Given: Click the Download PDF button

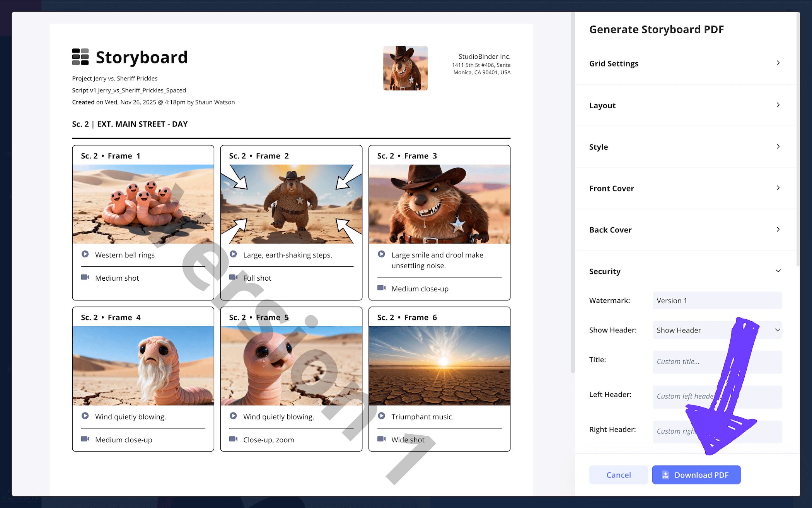Looking at the screenshot, I should tap(696, 475).
